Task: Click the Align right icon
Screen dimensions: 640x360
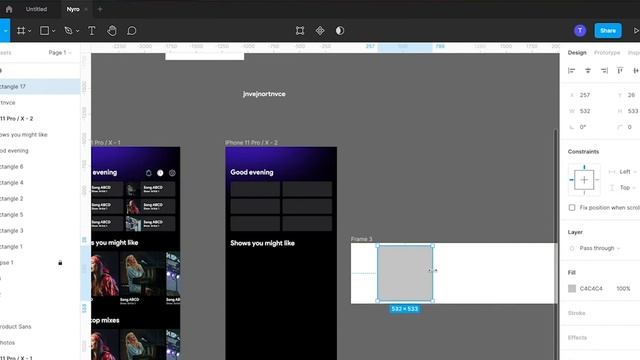Action: point(604,71)
